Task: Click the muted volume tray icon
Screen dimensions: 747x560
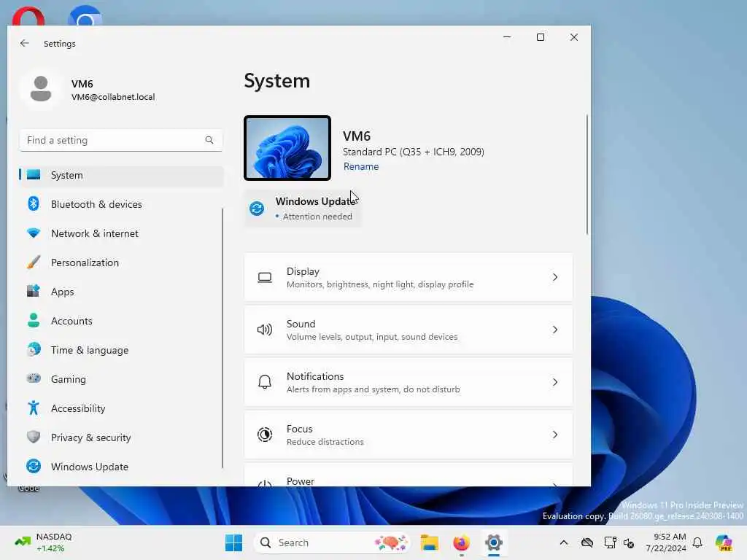Action: click(x=629, y=542)
